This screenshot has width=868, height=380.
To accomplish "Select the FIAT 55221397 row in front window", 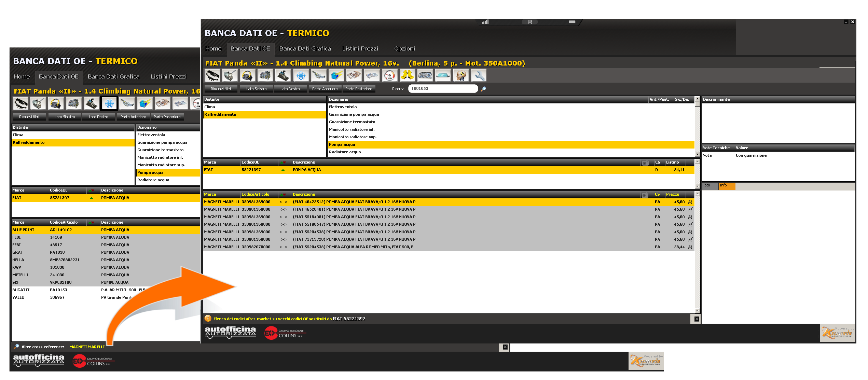I will 449,170.
